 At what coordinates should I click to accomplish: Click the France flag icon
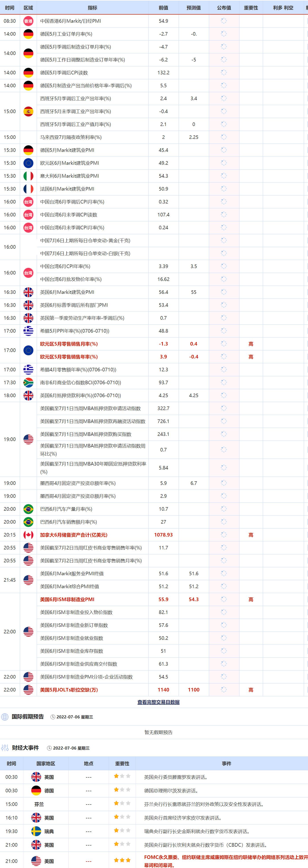click(28, 189)
